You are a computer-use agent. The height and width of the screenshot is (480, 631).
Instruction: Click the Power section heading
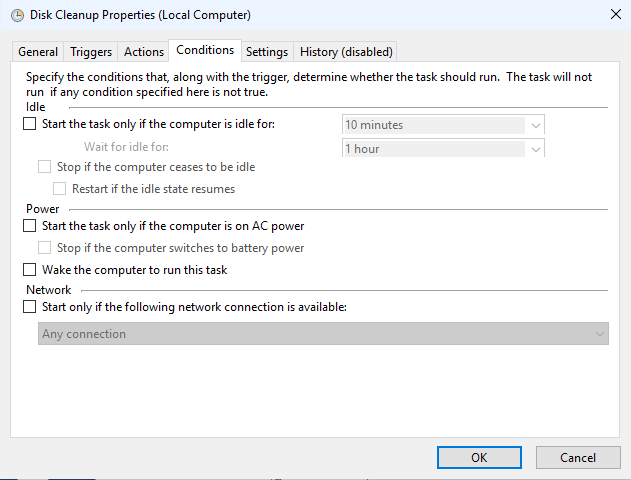(x=43, y=209)
